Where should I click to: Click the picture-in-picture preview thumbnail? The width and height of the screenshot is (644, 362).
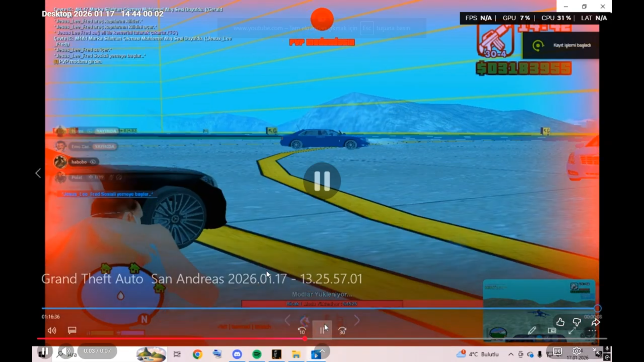tap(539, 310)
